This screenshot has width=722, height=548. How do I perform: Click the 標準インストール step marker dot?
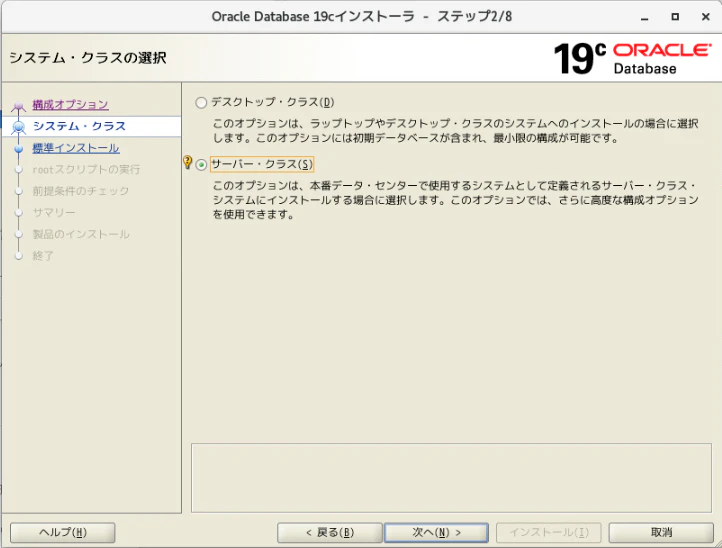point(18,148)
